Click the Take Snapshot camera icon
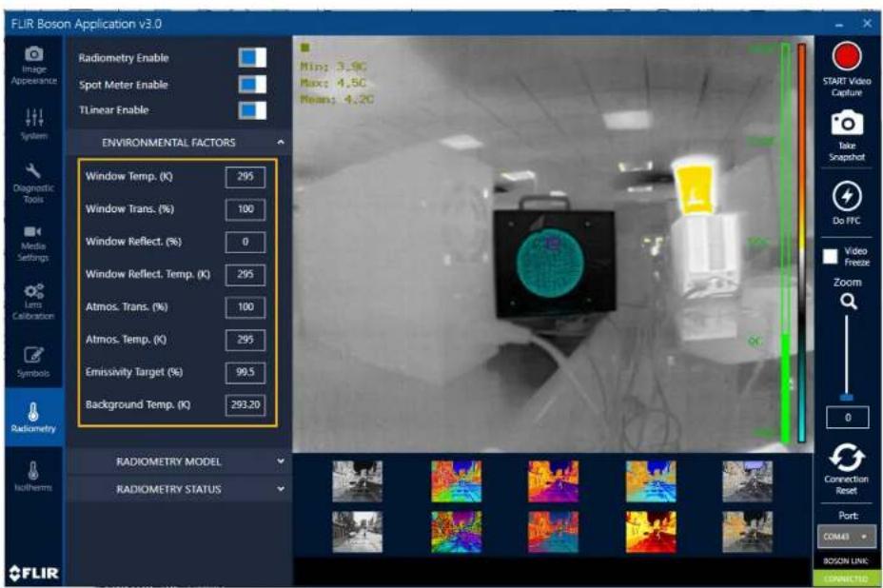The width and height of the screenshot is (883, 588). point(847,123)
